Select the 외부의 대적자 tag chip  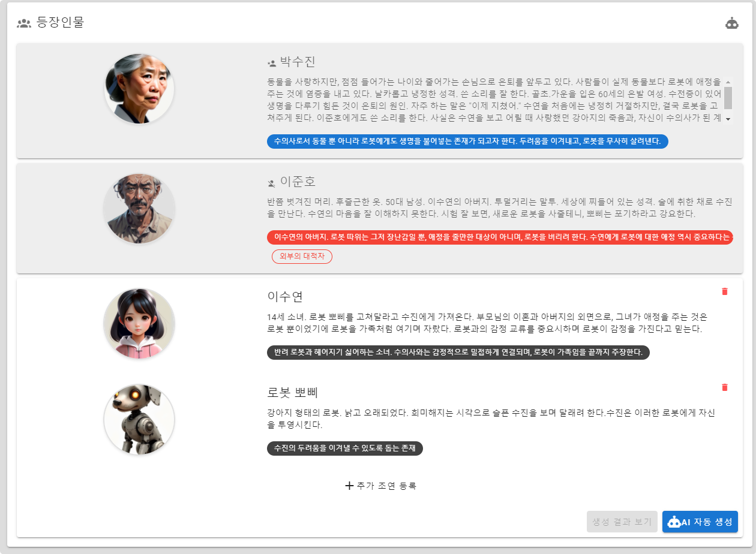point(302,257)
